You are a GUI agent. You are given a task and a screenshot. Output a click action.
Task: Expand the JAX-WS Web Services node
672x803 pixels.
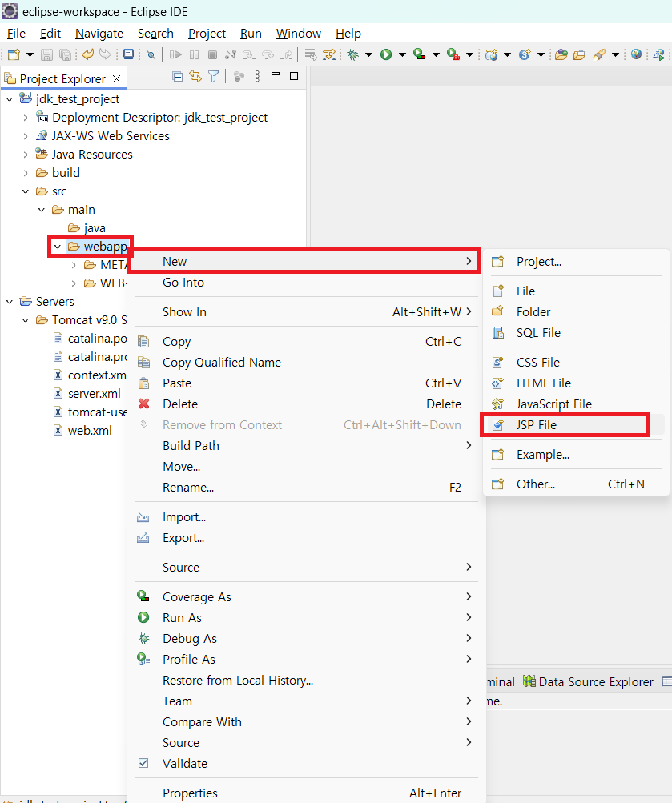click(x=26, y=136)
